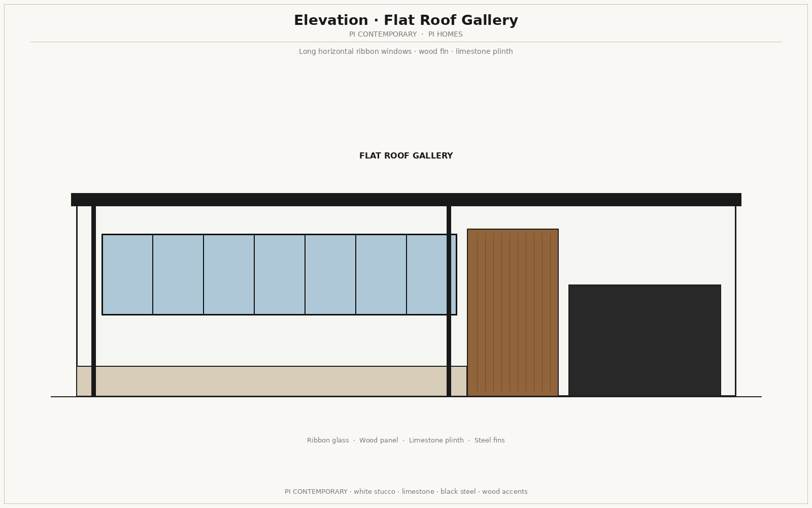Select the beige limestone plinth
The width and height of the screenshot is (812, 508).
[x=272, y=381]
